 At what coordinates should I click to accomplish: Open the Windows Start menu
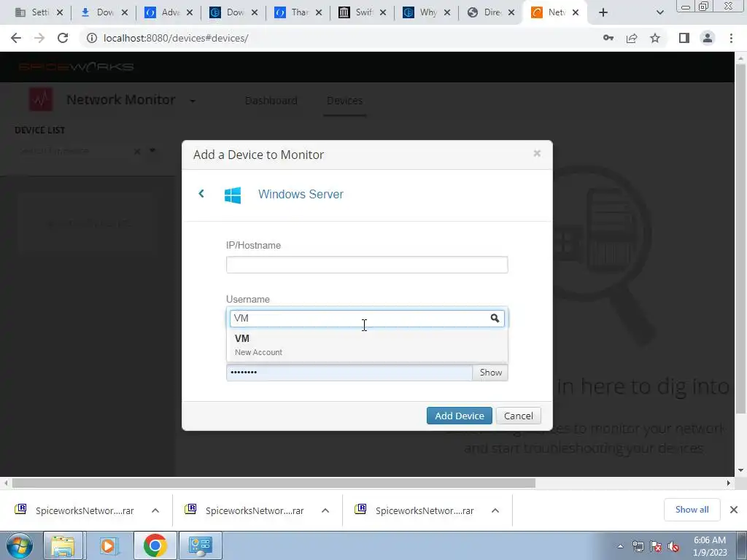20,545
